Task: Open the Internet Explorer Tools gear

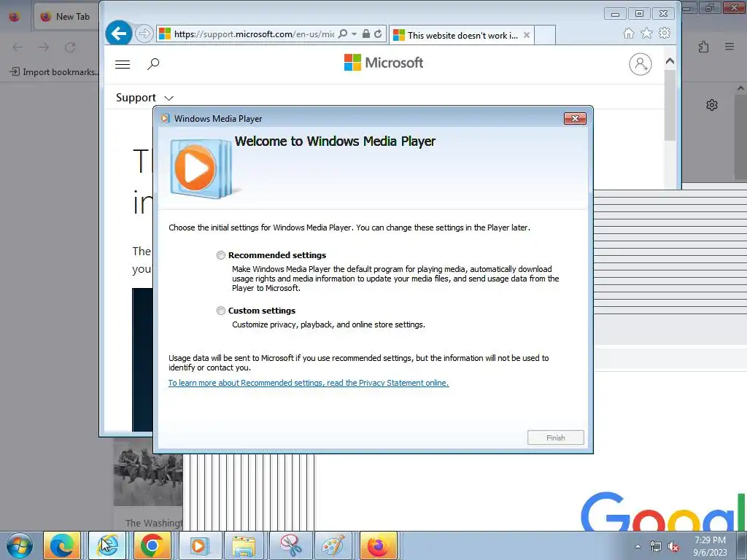Action: click(x=665, y=33)
